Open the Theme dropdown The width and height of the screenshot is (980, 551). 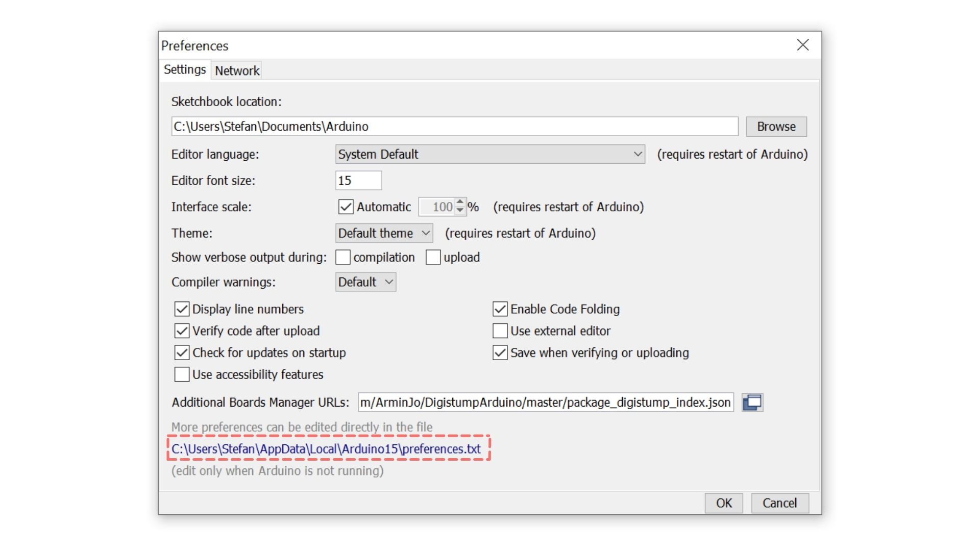click(384, 233)
